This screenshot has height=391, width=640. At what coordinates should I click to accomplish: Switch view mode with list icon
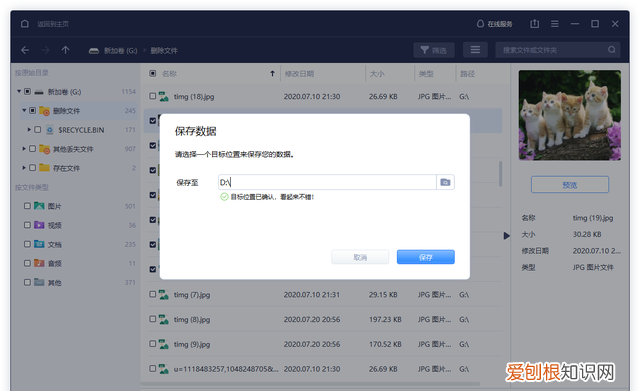475,50
